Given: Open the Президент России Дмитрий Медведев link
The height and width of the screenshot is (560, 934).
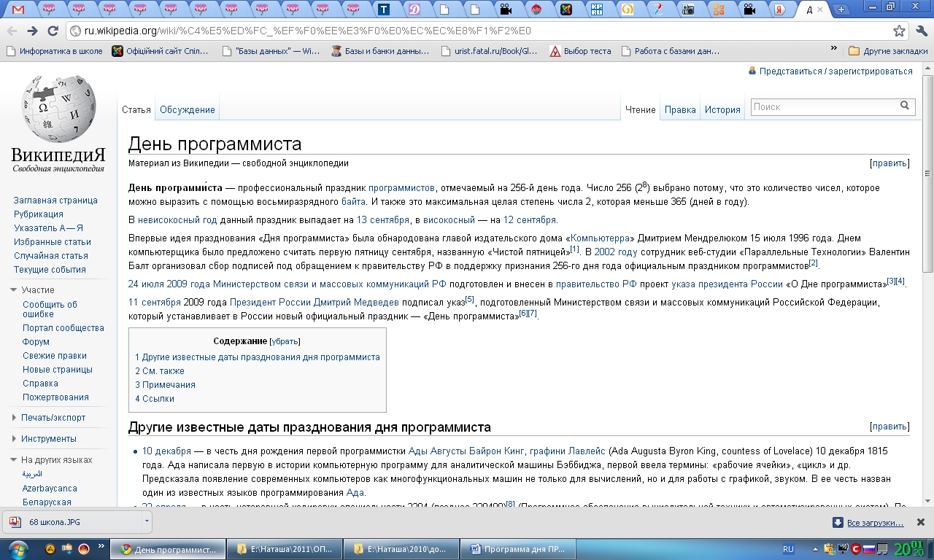Looking at the screenshot, I should pyautogui.click(x=314, y=303).
